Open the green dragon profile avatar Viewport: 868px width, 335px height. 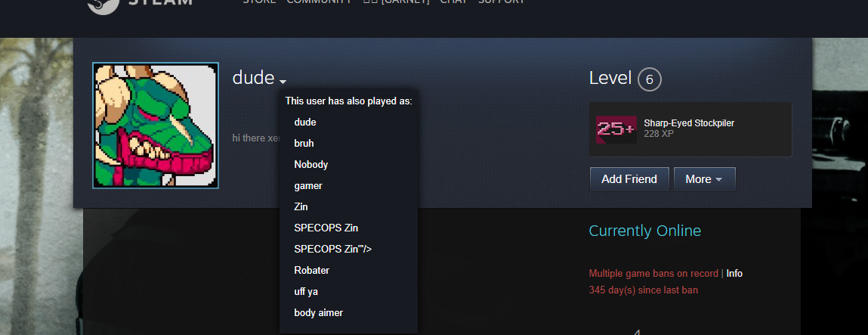tap(156, 125)
